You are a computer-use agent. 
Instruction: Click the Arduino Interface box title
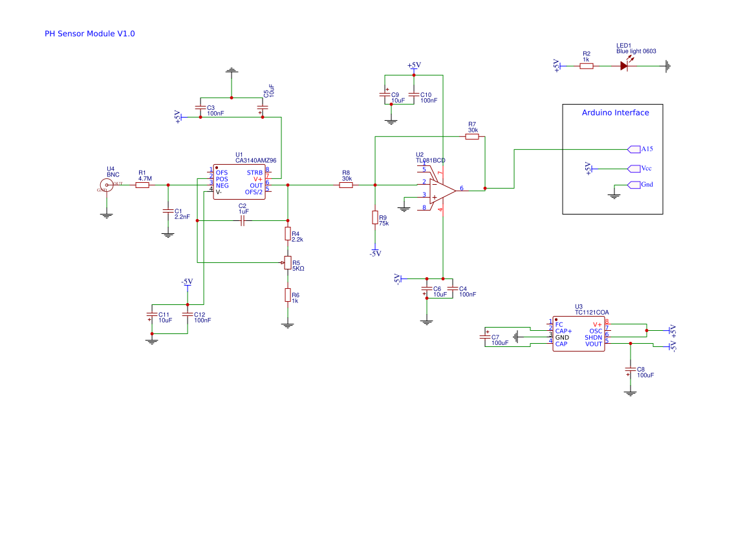(x=614, y=112)
